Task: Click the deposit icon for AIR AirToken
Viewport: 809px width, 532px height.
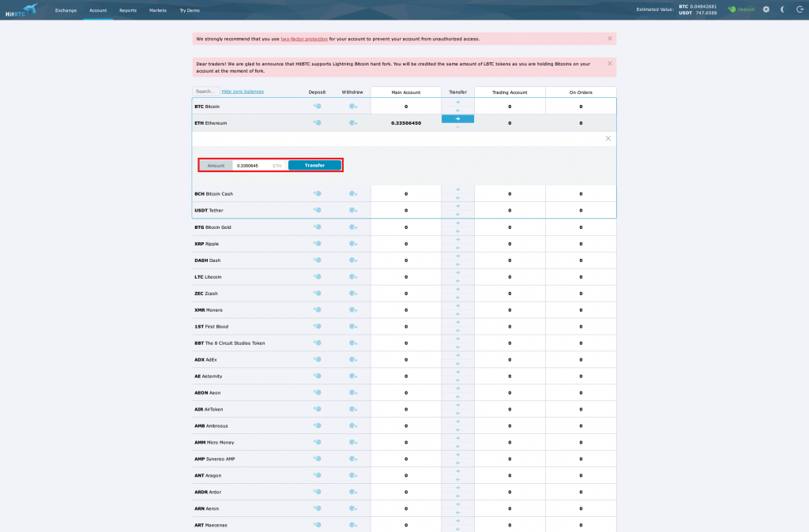Action: click(317, 409)
